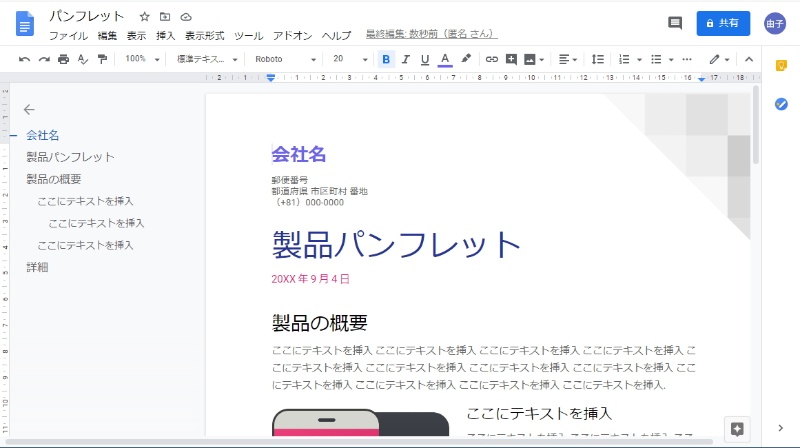Open Tasks icon in right side panel
The height and width of the screenshot is (448, 800).
(x=781, y=103)
